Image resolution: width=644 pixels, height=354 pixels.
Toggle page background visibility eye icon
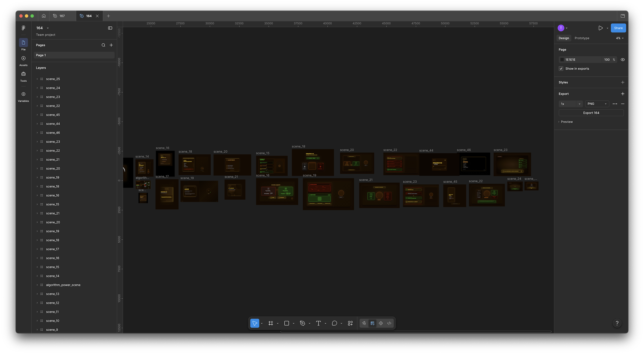623,60
